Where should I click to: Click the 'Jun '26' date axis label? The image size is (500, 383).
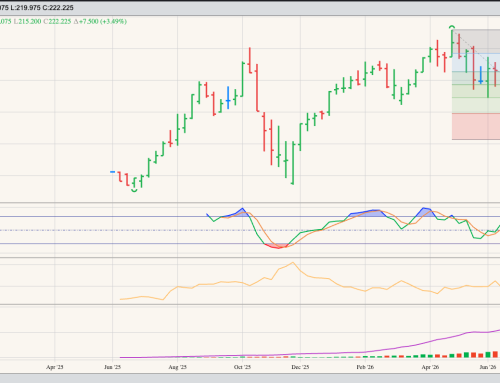click(x=488, y=367)
